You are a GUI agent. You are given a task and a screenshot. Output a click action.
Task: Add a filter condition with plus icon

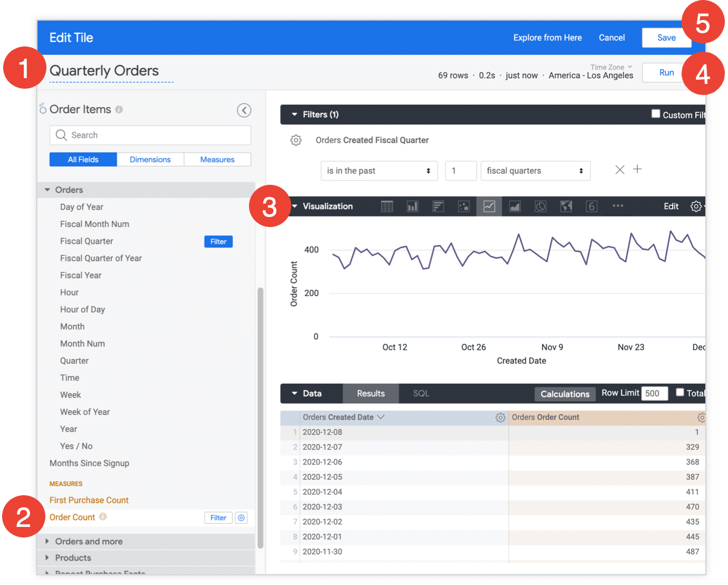pos(637,169)
